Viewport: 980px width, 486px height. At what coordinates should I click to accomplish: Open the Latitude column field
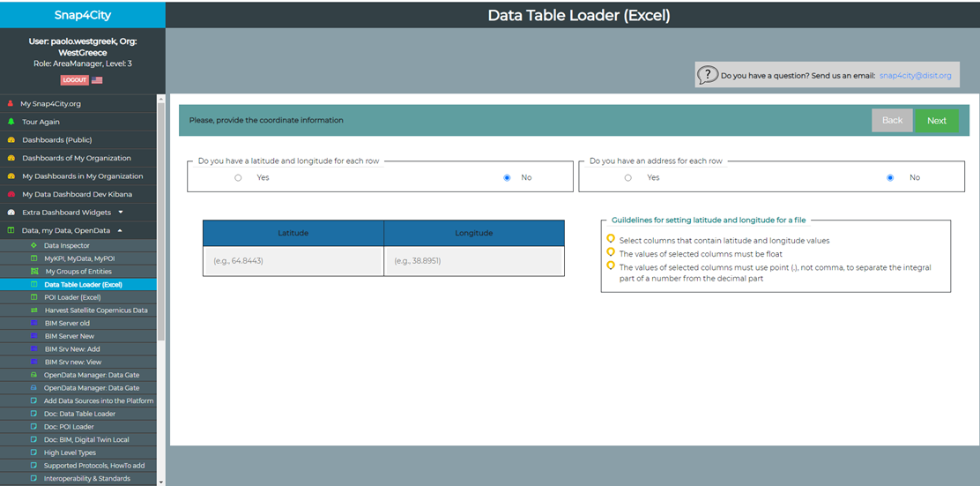293,261
